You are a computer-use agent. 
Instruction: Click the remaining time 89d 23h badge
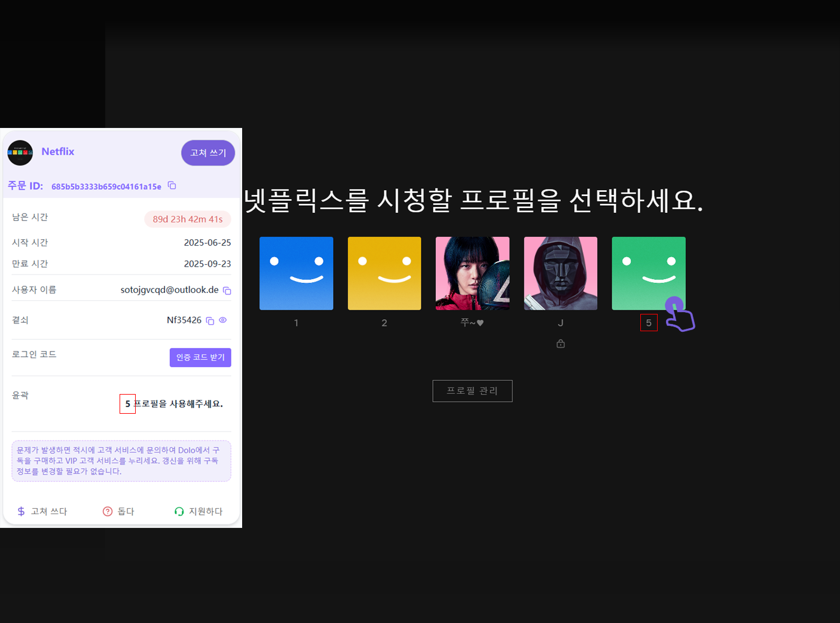(188, 219)
